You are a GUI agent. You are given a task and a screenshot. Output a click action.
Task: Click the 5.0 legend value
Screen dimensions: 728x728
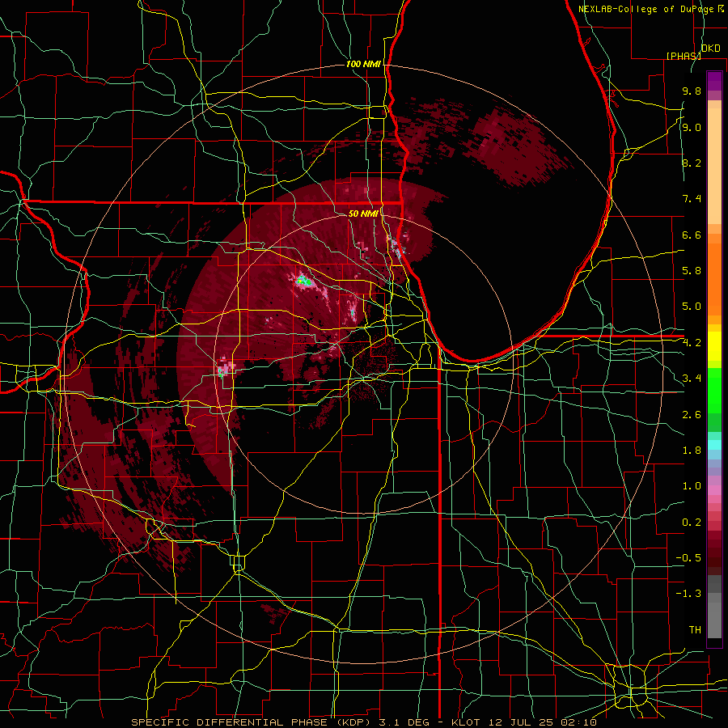click(692, 307)
